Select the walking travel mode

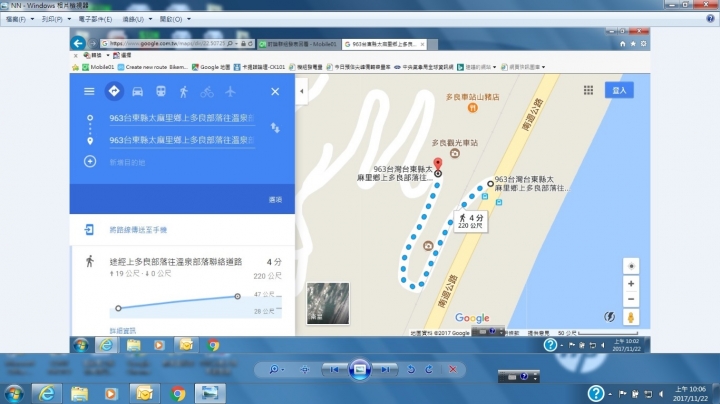[x=184, y=91]
